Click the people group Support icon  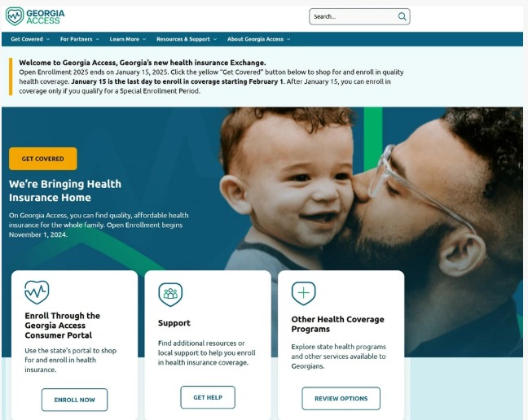pyautogui.click(x=170, y=294)
